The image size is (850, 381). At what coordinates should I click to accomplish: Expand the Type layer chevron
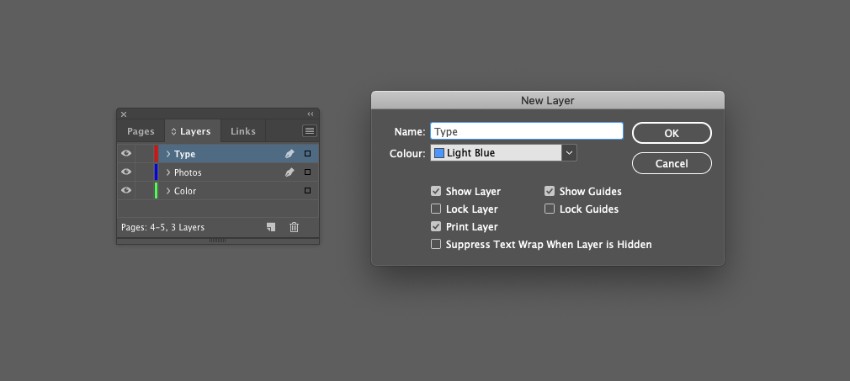click(x=168, y=154)
